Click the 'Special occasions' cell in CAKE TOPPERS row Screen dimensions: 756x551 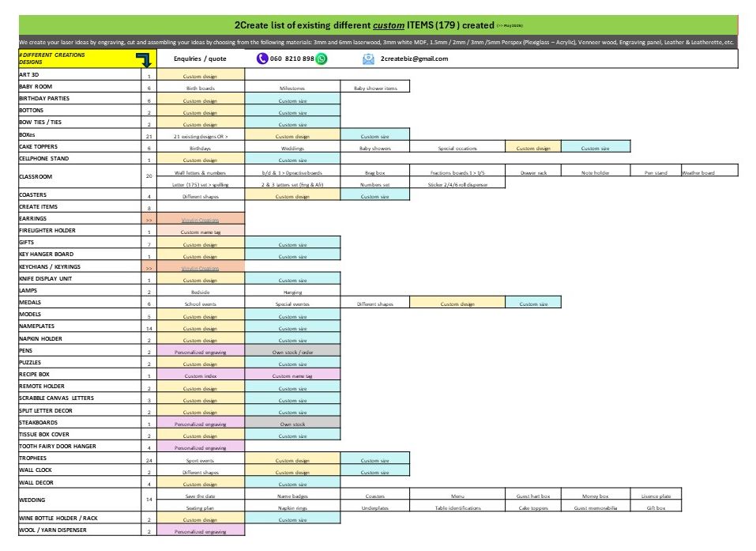(x=457, y=148)
